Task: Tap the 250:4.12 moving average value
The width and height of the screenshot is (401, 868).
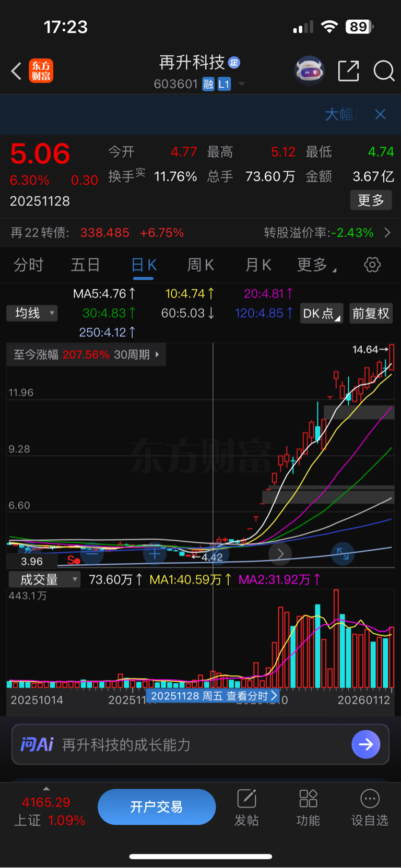Action: (x=107, y=332)
